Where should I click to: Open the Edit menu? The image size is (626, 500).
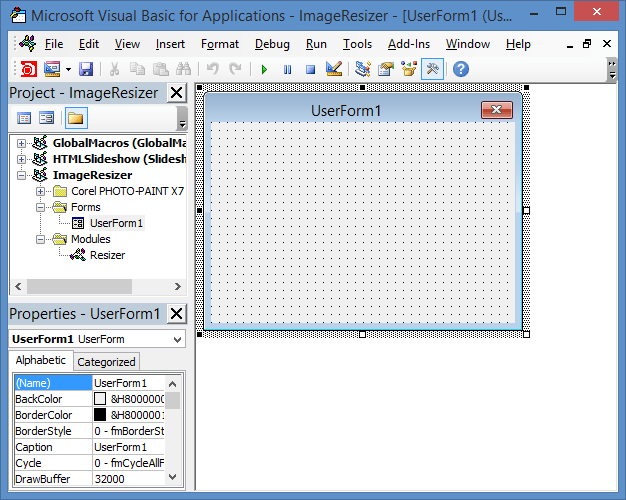tap(89, 44)
